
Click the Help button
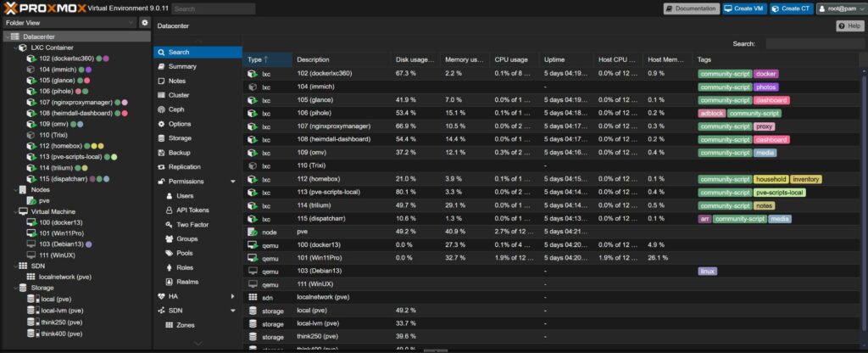coord(849,26)
